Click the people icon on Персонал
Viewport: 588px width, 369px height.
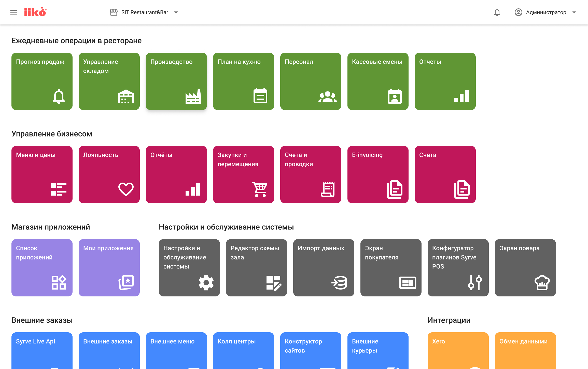tap(328, 97)
